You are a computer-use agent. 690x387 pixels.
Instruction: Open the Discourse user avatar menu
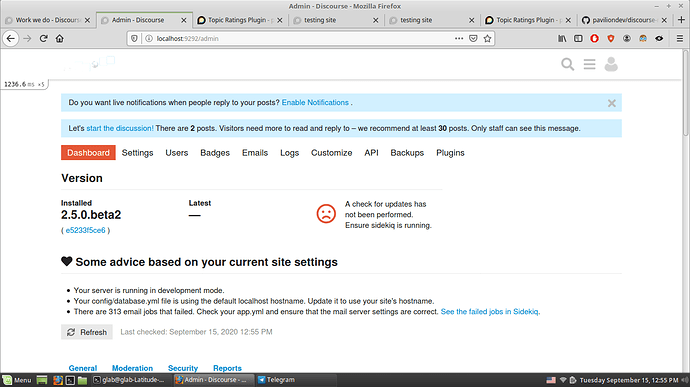coord(611,64)
